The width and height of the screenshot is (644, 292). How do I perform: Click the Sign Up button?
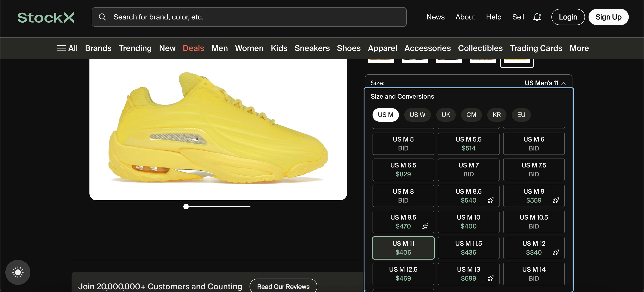click(608, 17)
